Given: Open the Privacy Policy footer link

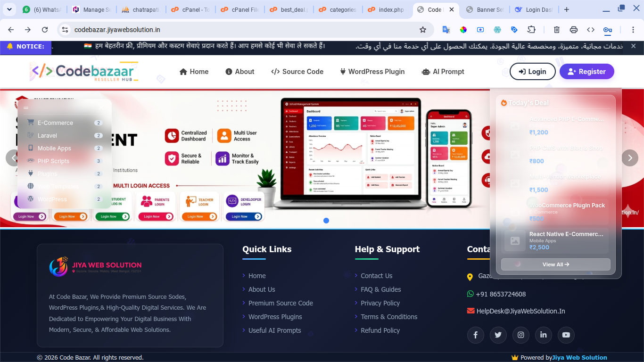Looking at the screenshot, I should click(380, 303).
